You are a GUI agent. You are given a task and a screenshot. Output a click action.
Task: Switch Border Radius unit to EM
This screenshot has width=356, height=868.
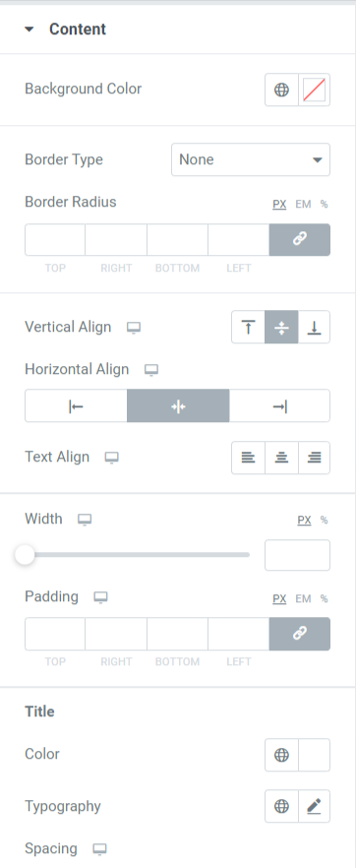(x=303, y=205)
